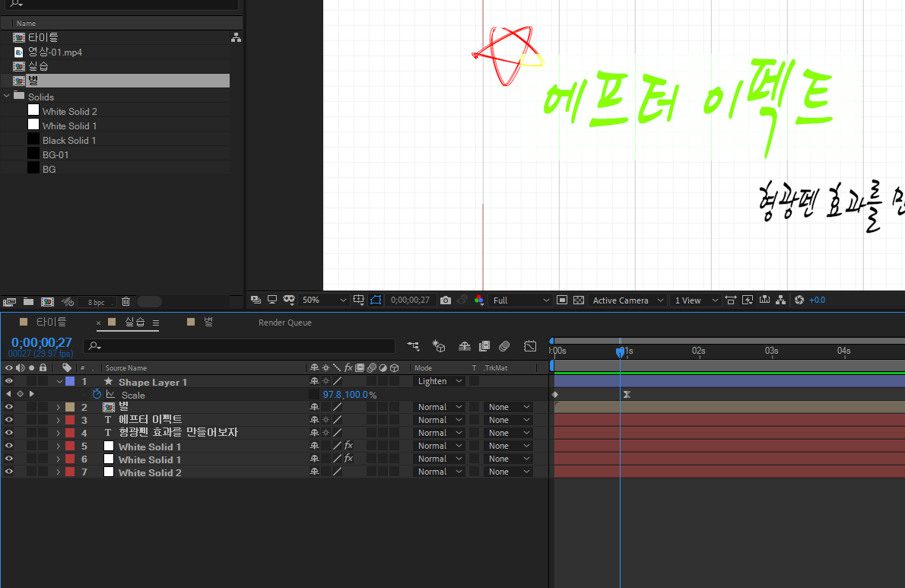Viewport: 905px width, 588px height.
Task: Hide layer 5 White Solid 1
Action: click(8, 446)
